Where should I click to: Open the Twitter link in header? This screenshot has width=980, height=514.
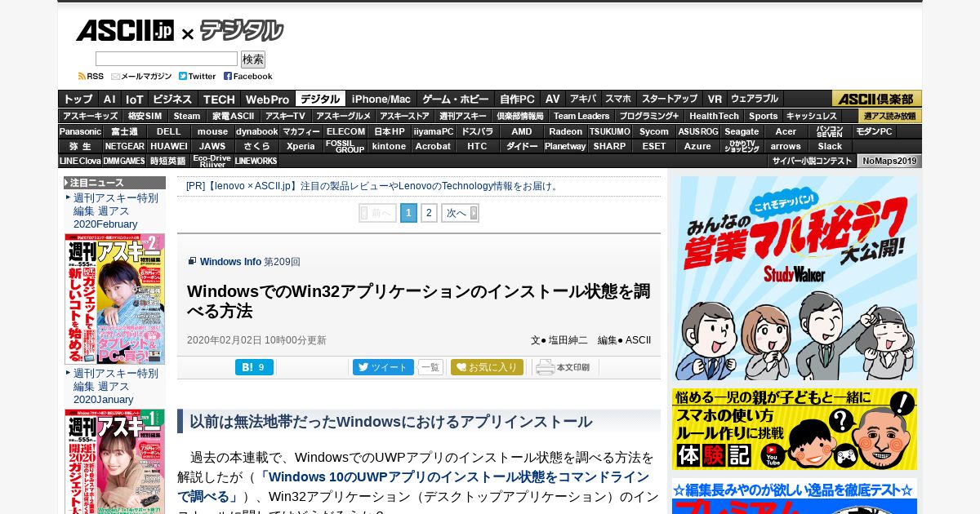click(198, 77)
